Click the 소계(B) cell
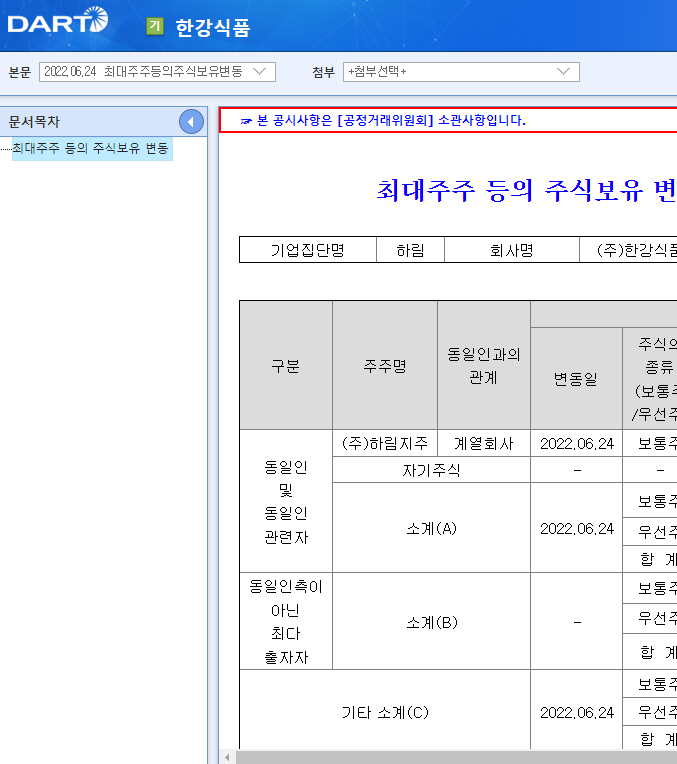Image resolution: width=677 pixels, height=764 pixels. coord(431,622)
